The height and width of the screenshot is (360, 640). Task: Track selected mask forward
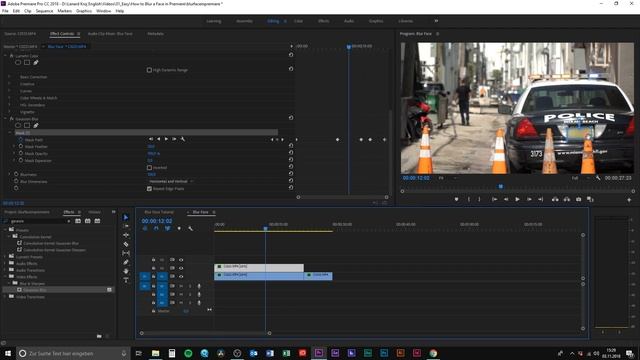click(166, 139)
